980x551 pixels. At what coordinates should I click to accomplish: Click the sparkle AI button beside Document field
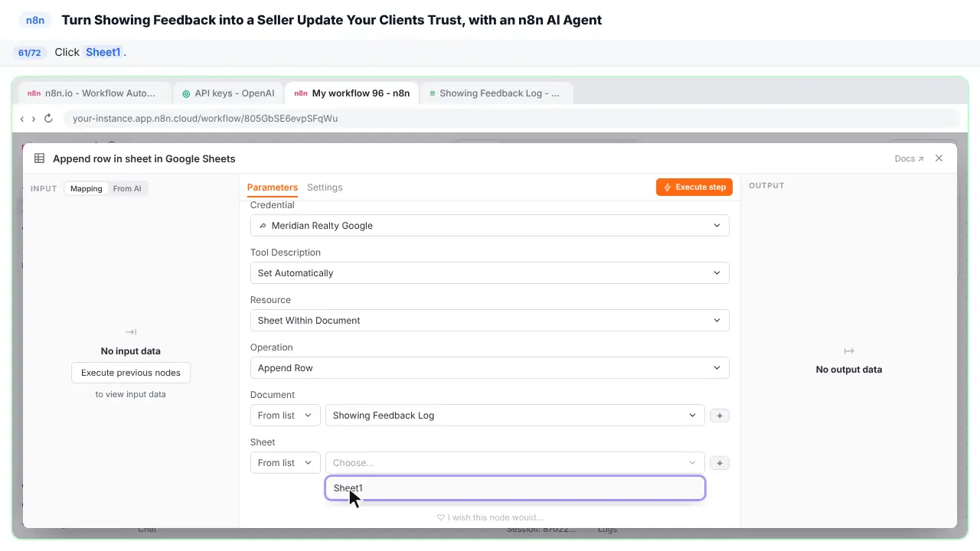coord(720,416)
